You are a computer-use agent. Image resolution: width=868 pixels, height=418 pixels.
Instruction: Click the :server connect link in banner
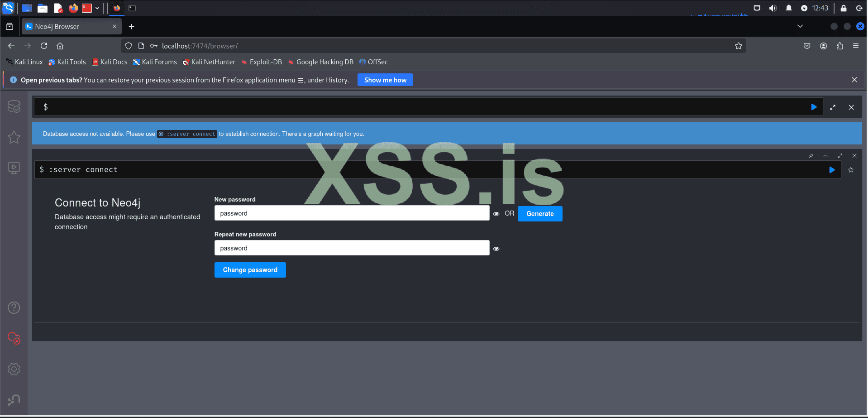tap(187, 134)
